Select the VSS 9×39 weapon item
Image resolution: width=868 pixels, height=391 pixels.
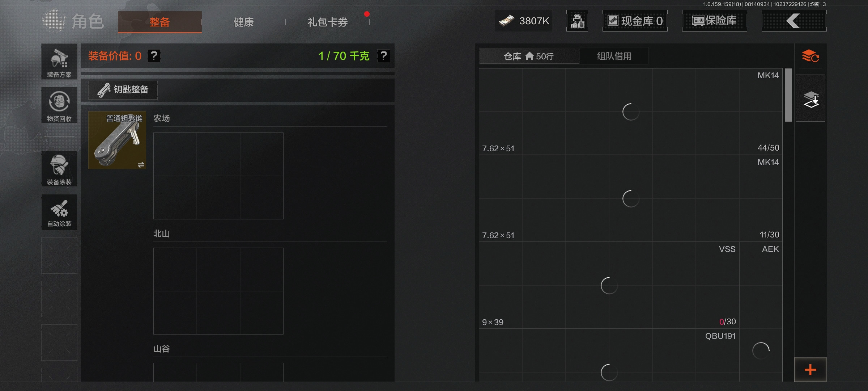tap(609, 285)
